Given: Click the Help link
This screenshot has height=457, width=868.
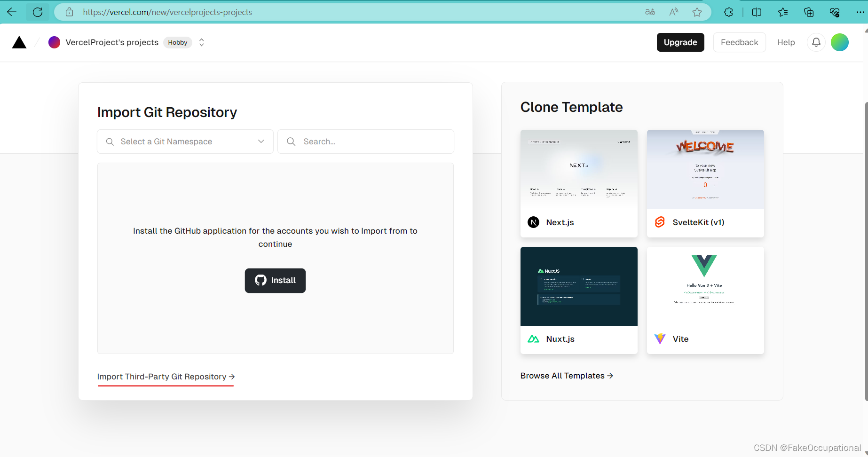Looking at the screenshot, I should 786,42.
